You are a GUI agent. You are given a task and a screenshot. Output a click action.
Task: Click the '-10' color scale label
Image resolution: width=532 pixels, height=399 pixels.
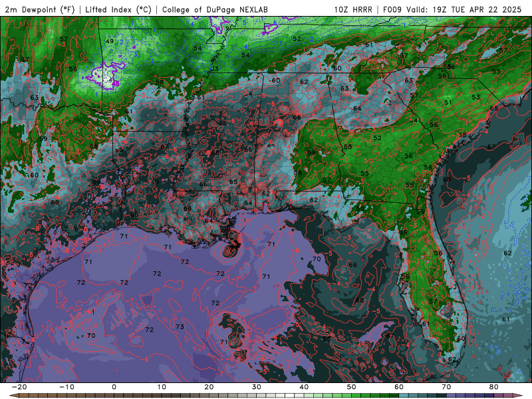coord(67,387)
